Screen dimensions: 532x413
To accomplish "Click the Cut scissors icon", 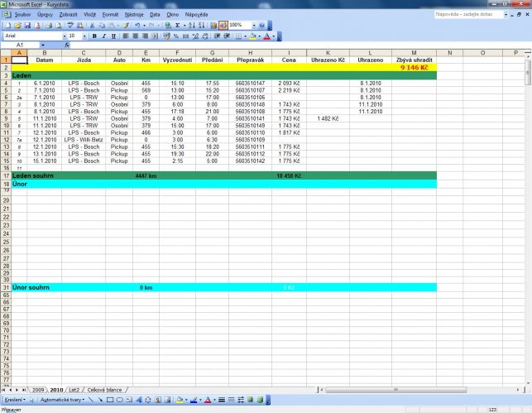I will click(92, 26).
